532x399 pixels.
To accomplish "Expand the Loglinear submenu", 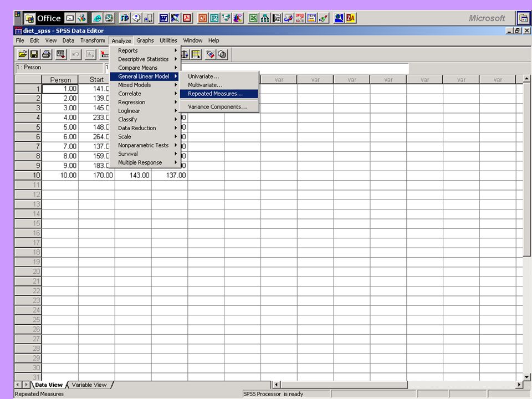I will 145,111.
